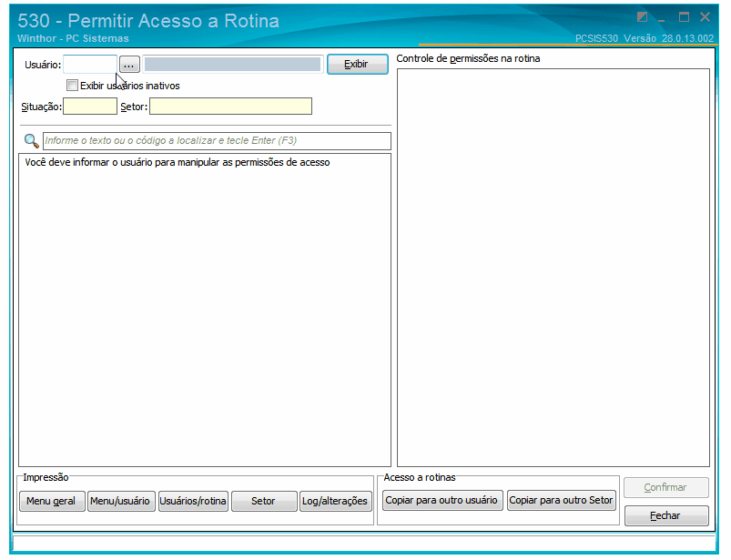Click the Setor print button
The width and height of the screenshot is (731, 560).
pyautogui.click(x=264, y=501)
